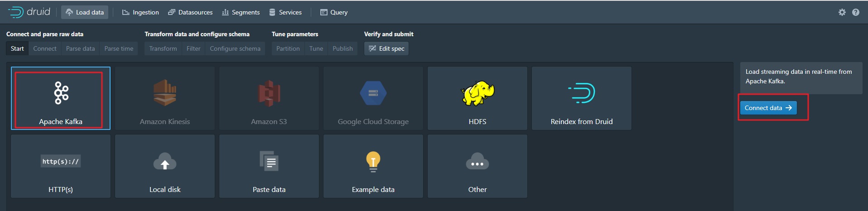Viewport: 868px width, 211px height.
Task: Choose the HDFS elephant icon tile
Action: [x=477, y=98]
